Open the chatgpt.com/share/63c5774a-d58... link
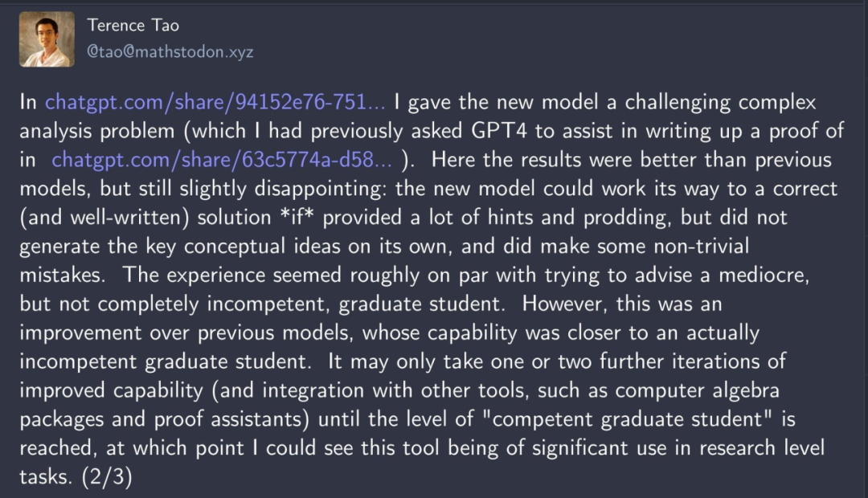 (222, 160)
